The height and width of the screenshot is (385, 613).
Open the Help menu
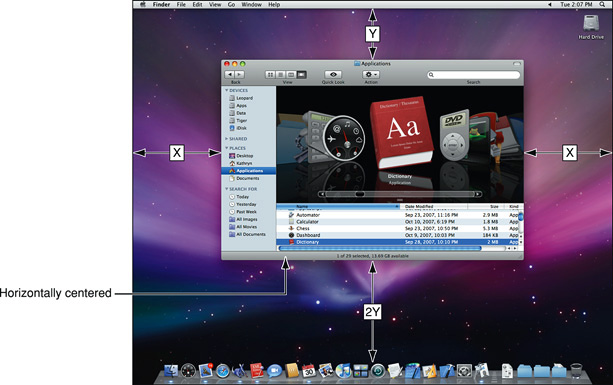[x=274, y=5]
